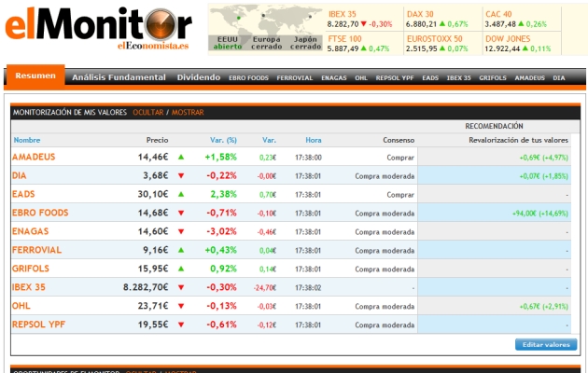Screen dimensions: 588x373
Task: Click the green up arrow in AMADEUS row
Action: 181,157
